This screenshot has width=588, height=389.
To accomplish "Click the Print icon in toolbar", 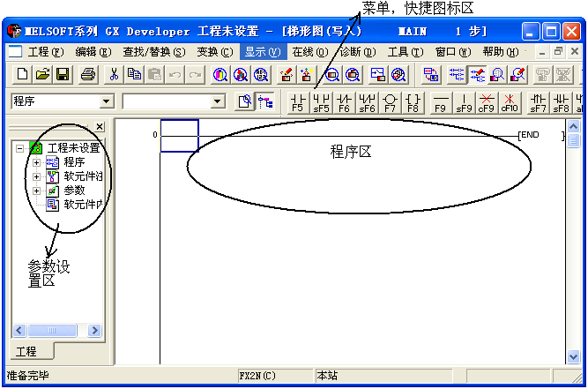I will pos(89,75).
